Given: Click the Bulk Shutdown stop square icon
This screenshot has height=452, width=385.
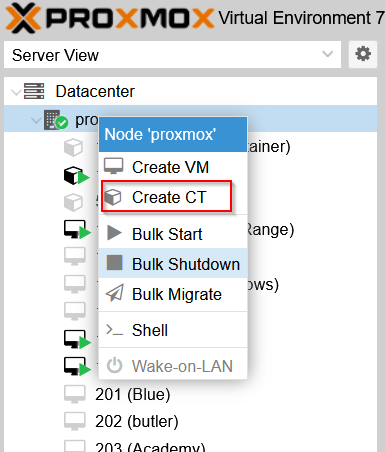Looking at the screenshot, I should pyautogui.click(x=114, y=263).
